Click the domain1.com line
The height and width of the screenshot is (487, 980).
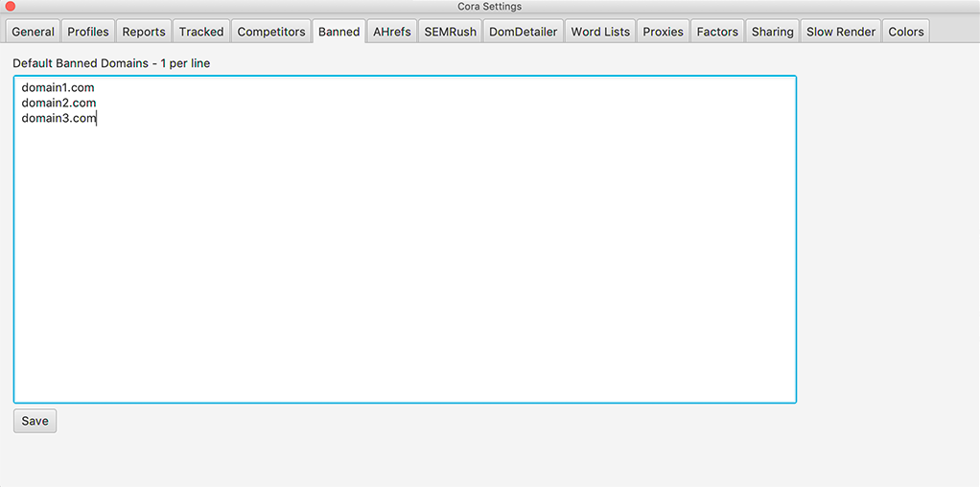(x=58, y=87)
